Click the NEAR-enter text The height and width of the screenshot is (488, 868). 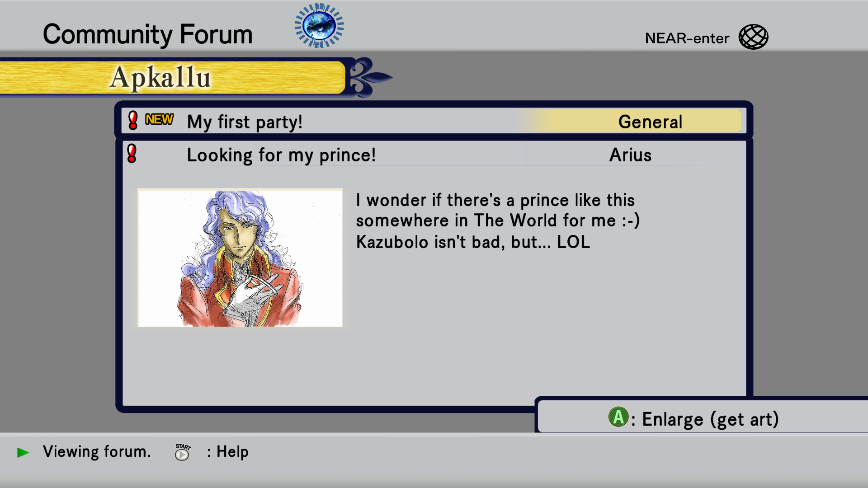[x=687, y=38]
